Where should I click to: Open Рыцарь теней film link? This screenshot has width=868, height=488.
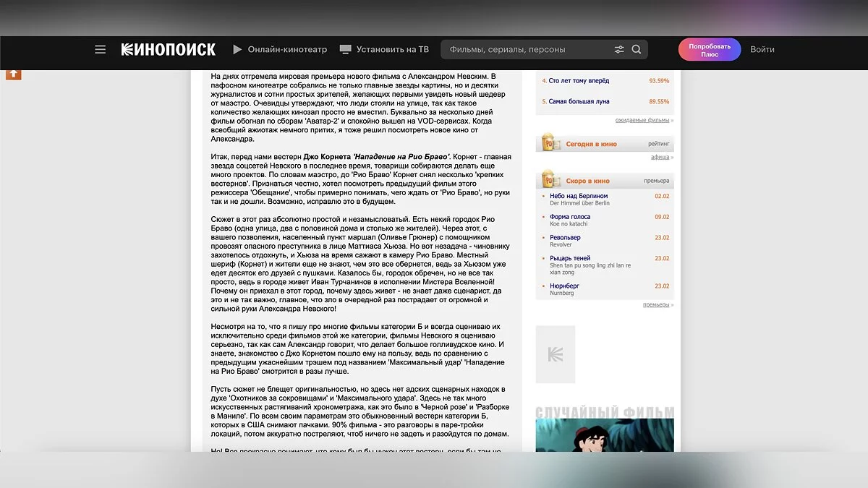[x=570, y=258]
